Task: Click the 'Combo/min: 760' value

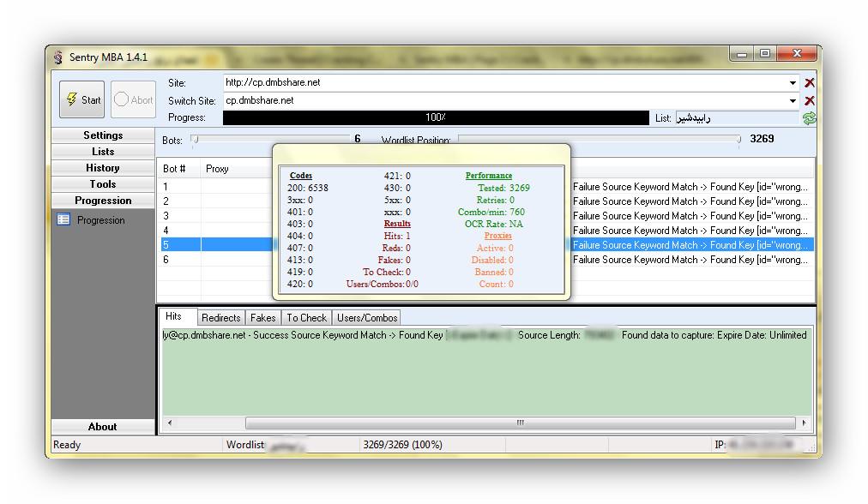Action: point(491,212)
